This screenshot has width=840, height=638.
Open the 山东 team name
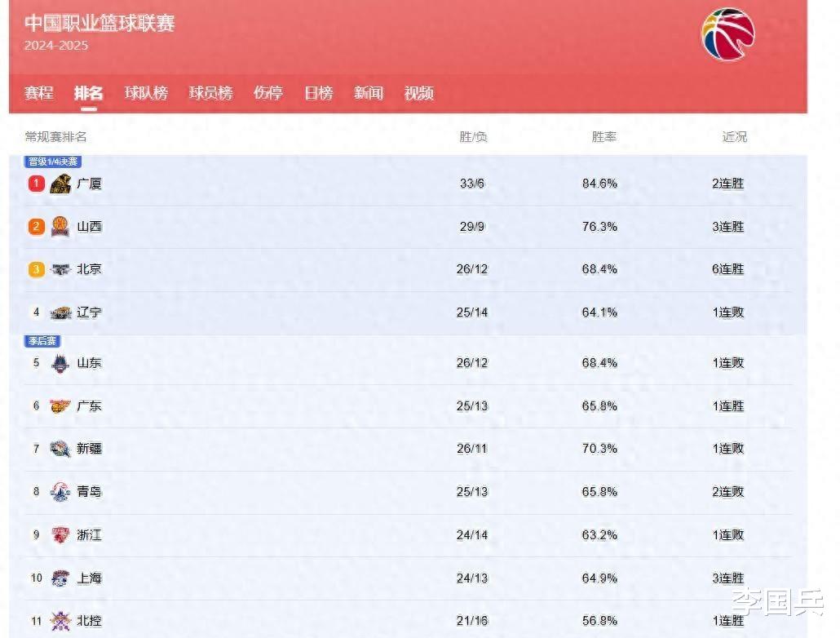tap(90, 363)
